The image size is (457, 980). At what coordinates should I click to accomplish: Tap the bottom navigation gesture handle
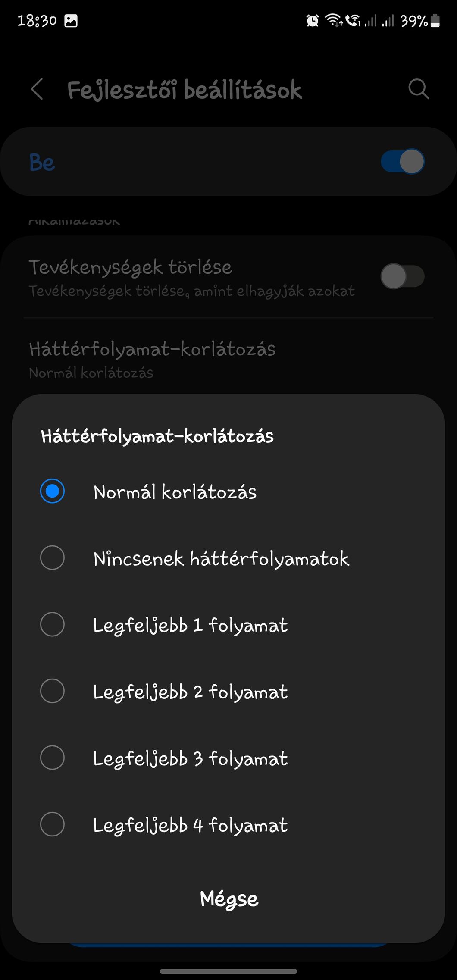[x=228, y=971]
